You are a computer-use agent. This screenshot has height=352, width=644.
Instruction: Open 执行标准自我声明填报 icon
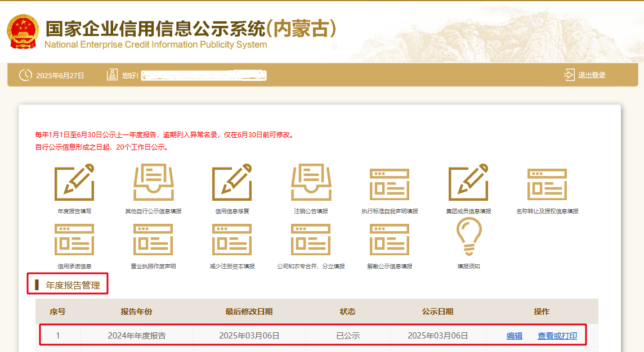pyautogui.click(x=390, y=183)
